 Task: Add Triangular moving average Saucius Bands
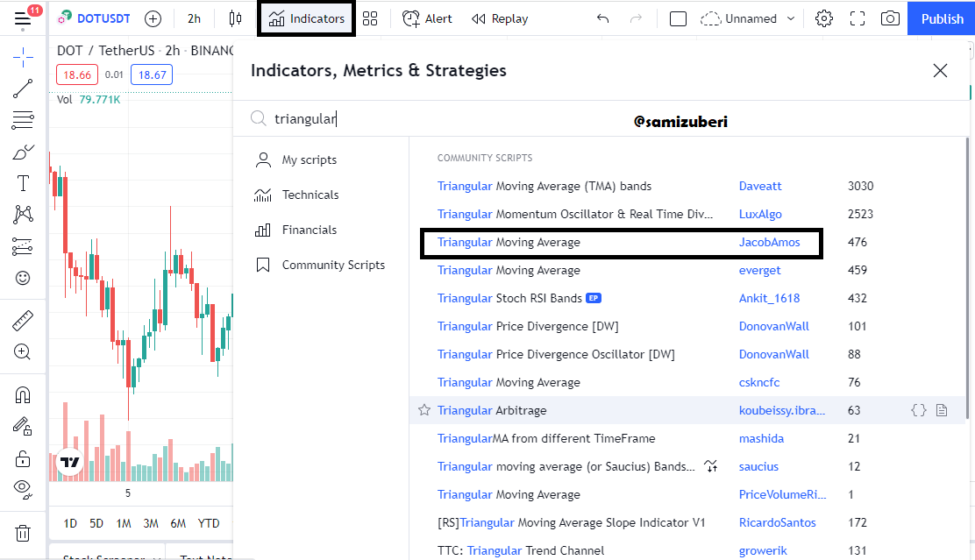click(566, 467)
